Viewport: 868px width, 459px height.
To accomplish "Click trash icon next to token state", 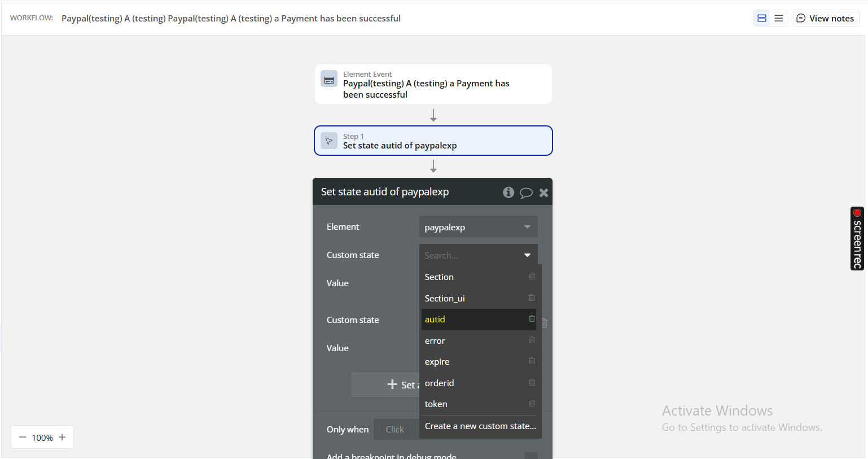I will (532, 404).
